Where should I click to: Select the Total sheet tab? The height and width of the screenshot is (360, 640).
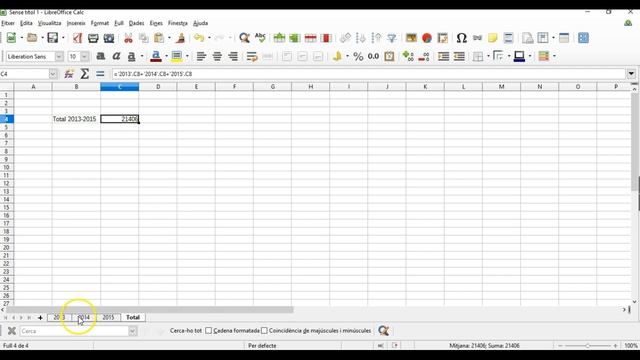[133, 317]
